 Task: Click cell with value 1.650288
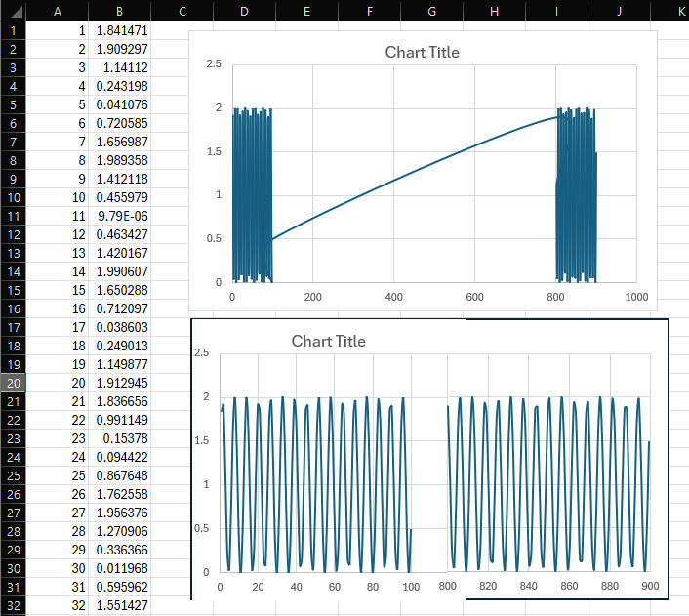point(119,290)
